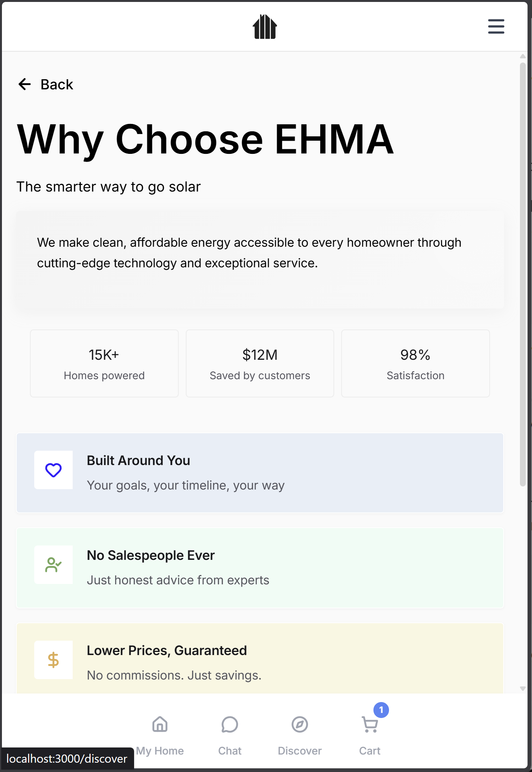Click the $12M Saved by customers stat

260,363
